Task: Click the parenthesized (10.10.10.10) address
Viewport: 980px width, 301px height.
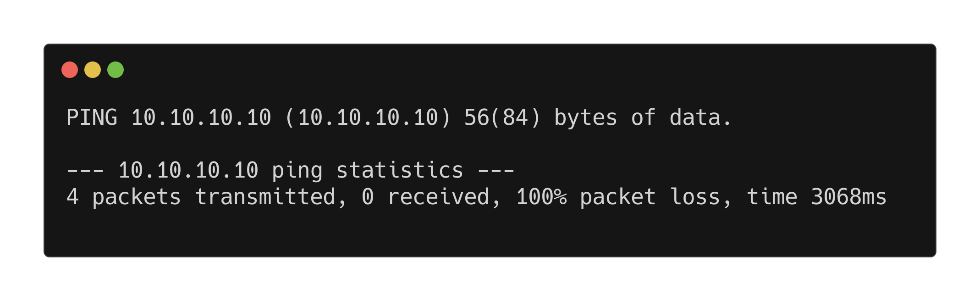Action: 368,117
